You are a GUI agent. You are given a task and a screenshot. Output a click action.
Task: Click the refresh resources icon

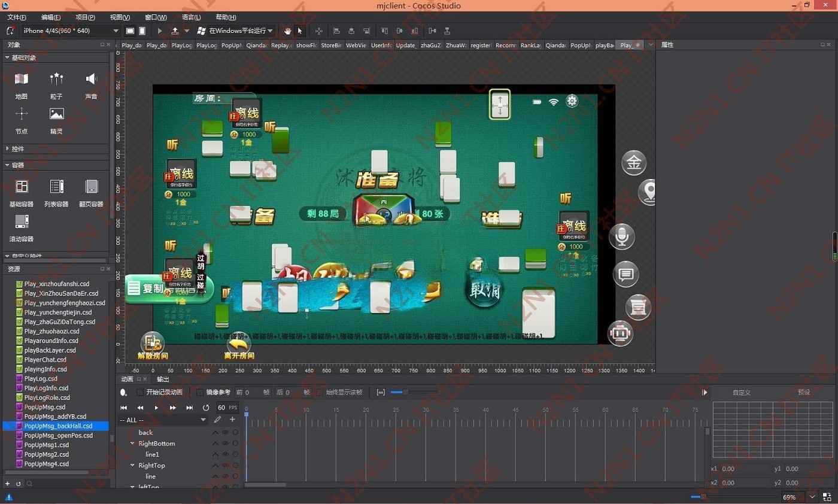pos(19,484)
